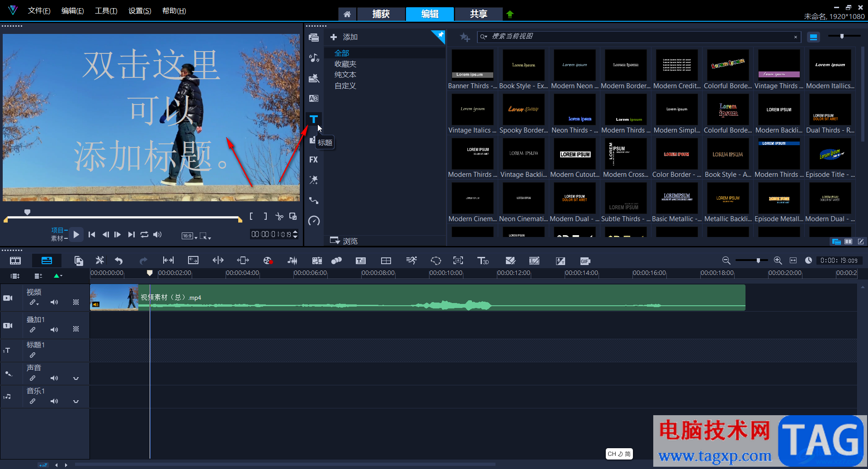This screenshot has height=469, width=868.
Task: Select the 收藏夹 category
Action: click(345, 64)
